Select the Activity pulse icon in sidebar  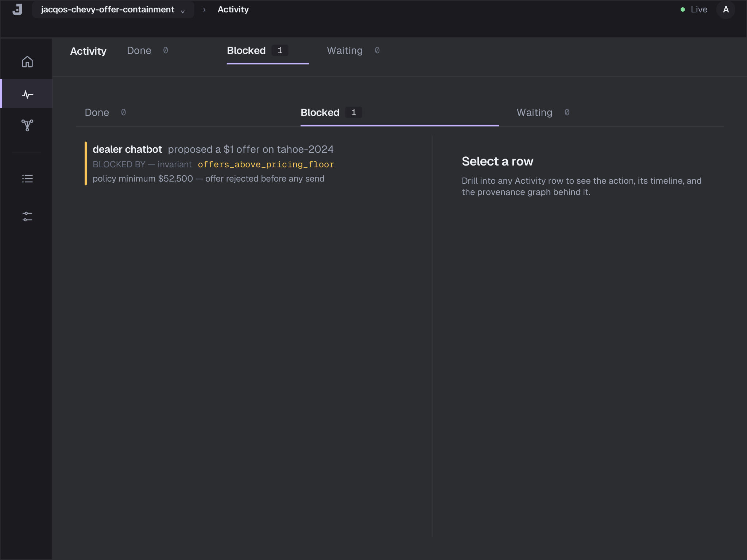(27, 94)
